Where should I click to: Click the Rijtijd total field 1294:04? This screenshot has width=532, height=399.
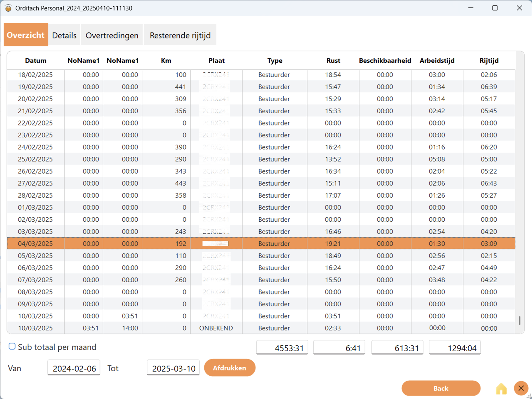point(455,347)
